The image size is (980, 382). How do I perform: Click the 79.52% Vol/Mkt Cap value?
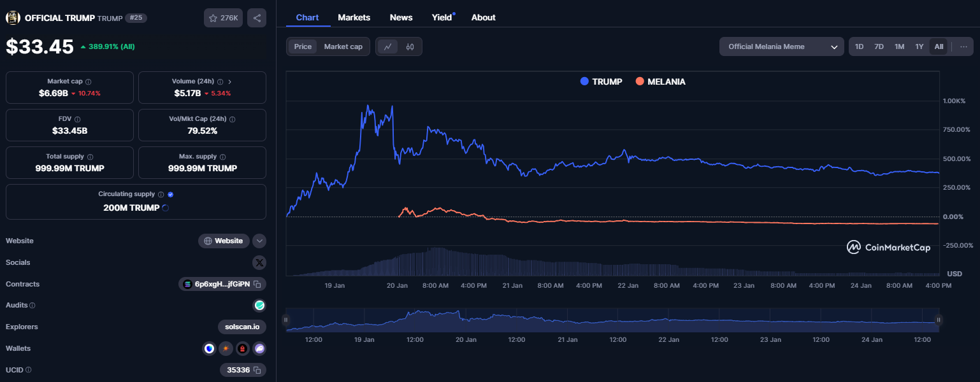click(202, 131)
